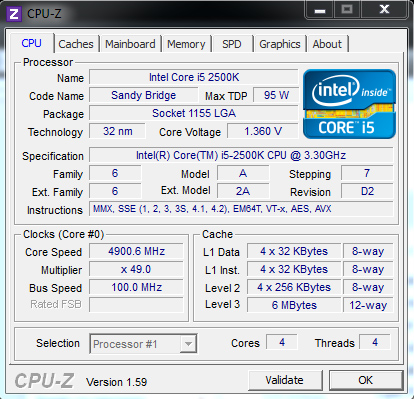This screenshot has width=414, height=399.
Task: Select the Memory tab
Action: [x=186, y=44]
